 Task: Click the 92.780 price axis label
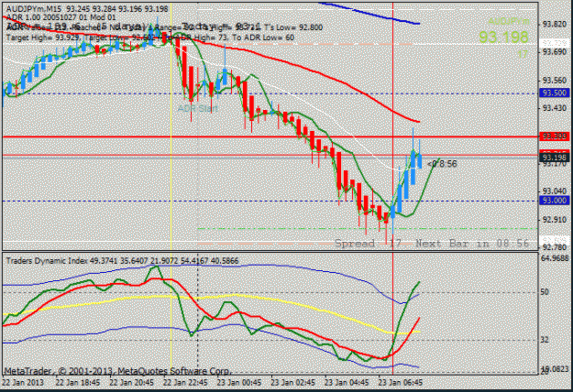554,247
